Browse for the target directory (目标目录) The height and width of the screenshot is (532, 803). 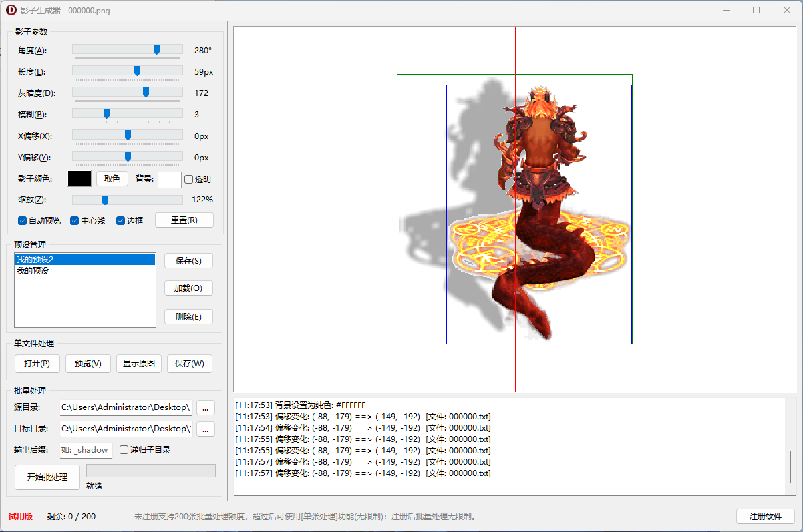point(205,429)
